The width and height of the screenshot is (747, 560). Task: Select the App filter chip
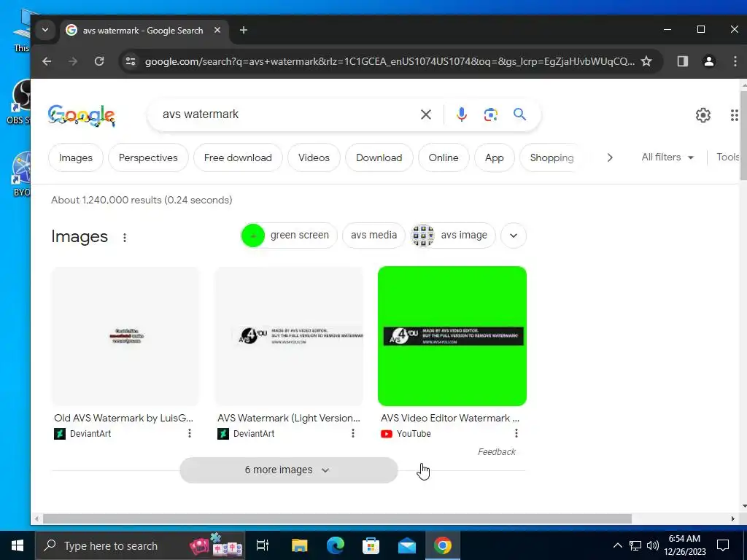(x=494, y=157)
